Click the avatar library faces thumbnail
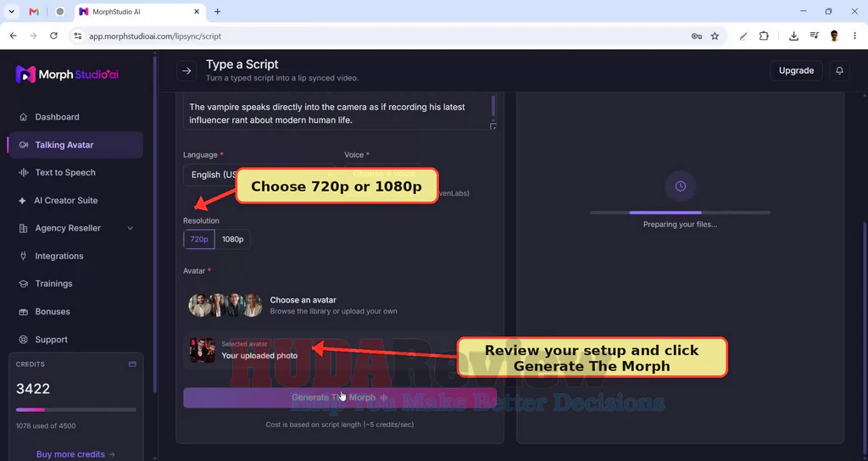Screen dimensions: 868x461 (225, 305)
